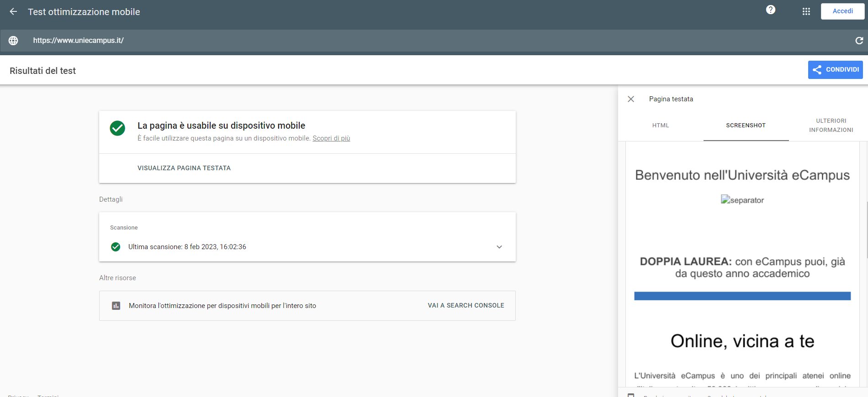Click the 'Scansione' label
The height and width of the screenshot is (397, 868).
pyautogui.click(x=124, y=228)
